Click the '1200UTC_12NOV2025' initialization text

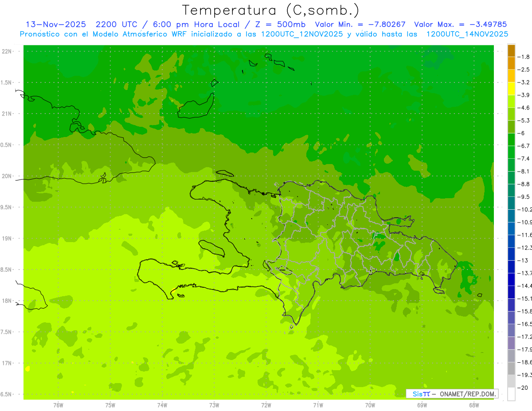(301, 34)
